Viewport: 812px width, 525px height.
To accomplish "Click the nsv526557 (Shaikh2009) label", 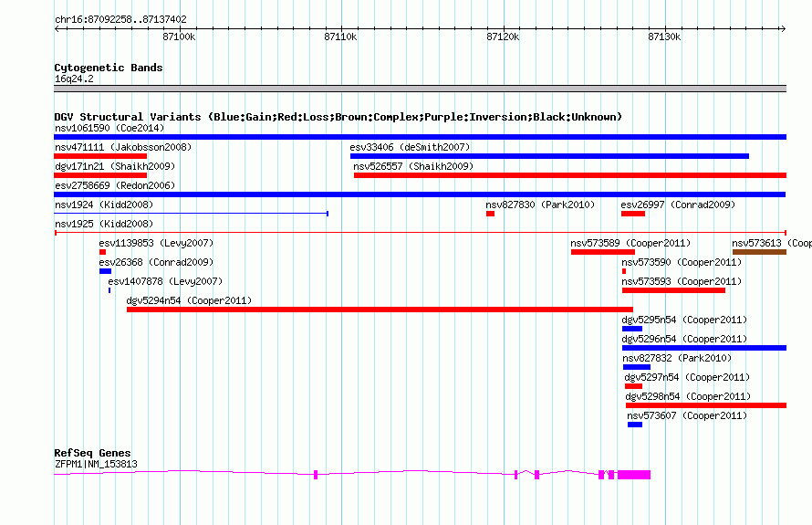I will point(413,166).
